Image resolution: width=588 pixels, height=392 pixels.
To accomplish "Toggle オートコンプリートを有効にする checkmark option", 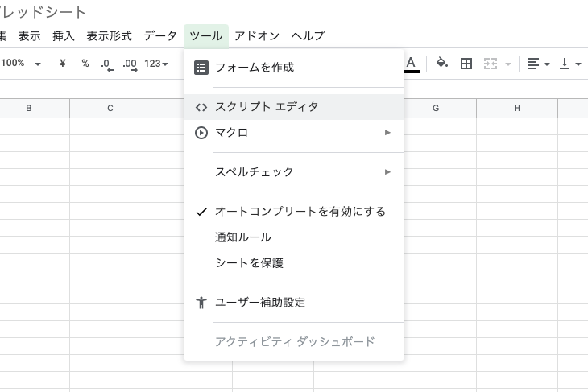I will 300,212.
